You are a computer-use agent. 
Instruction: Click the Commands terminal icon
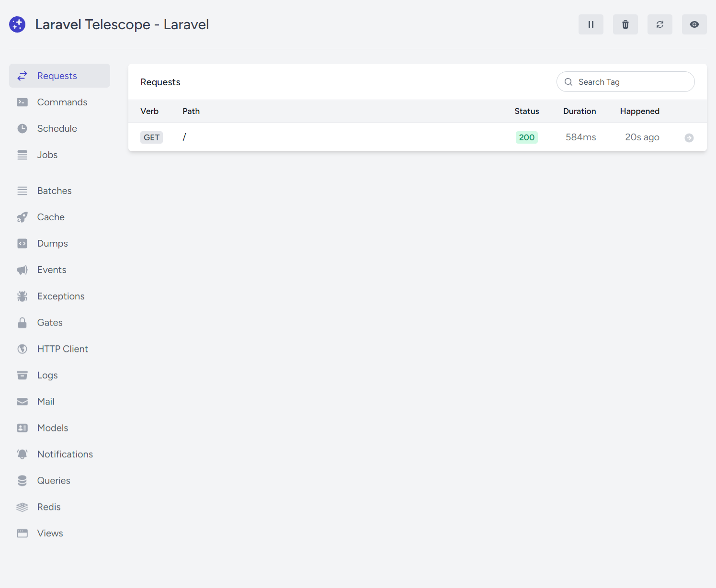coord(23,102)
